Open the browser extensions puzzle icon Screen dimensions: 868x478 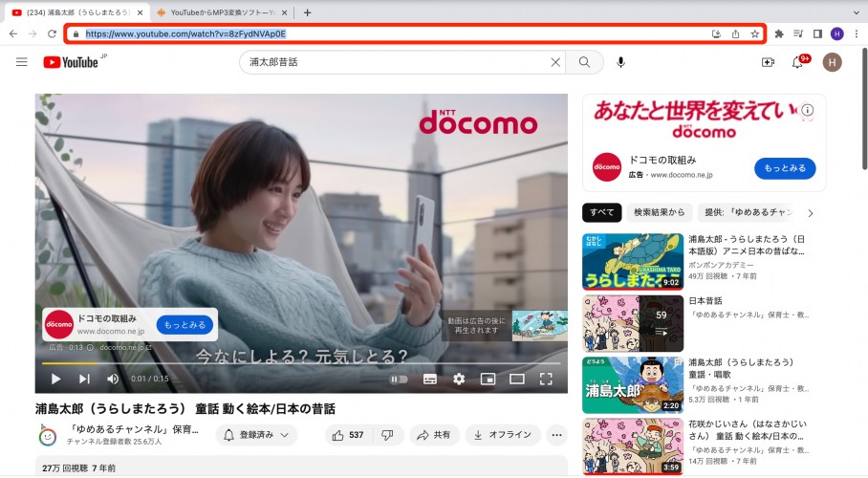[779, 33]
